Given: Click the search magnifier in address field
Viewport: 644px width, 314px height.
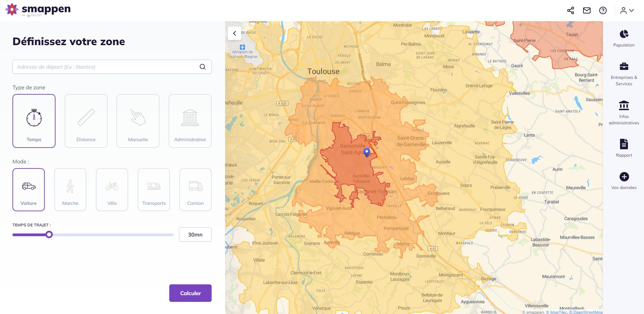Looking at the screenshot, I should click(203, 67).
